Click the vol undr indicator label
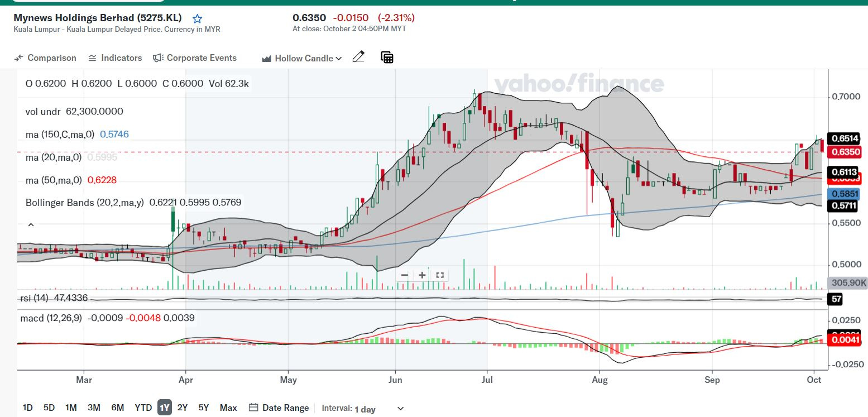Image resolution: width=868 pixels, height=417 pixels. pyautogui.click(x=44, y=111)
